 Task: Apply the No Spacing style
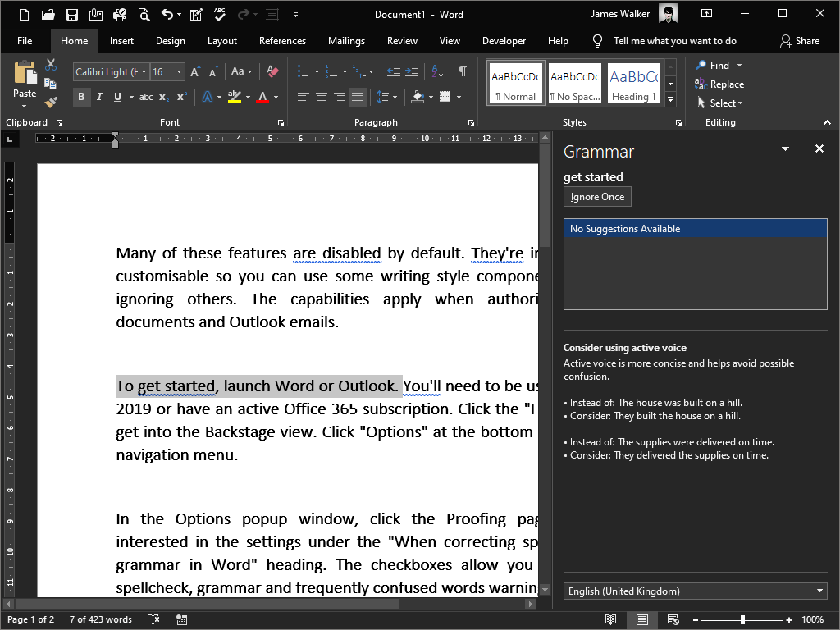[575, 83]
